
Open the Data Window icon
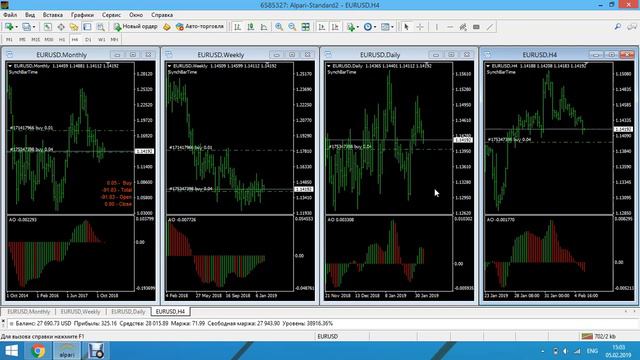click(x=61, y=27)
